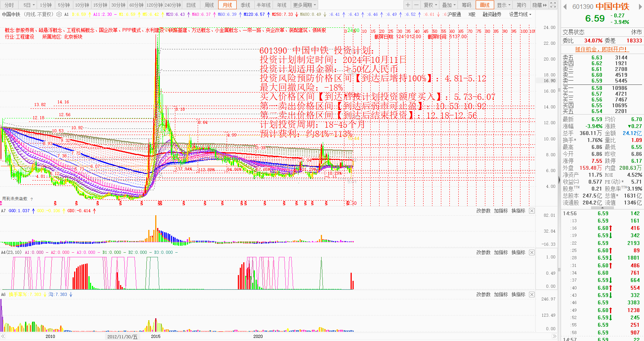Screen dimensions: 644x341
Task: Select the 周线 weekly tab
Action: coord(209,5)
